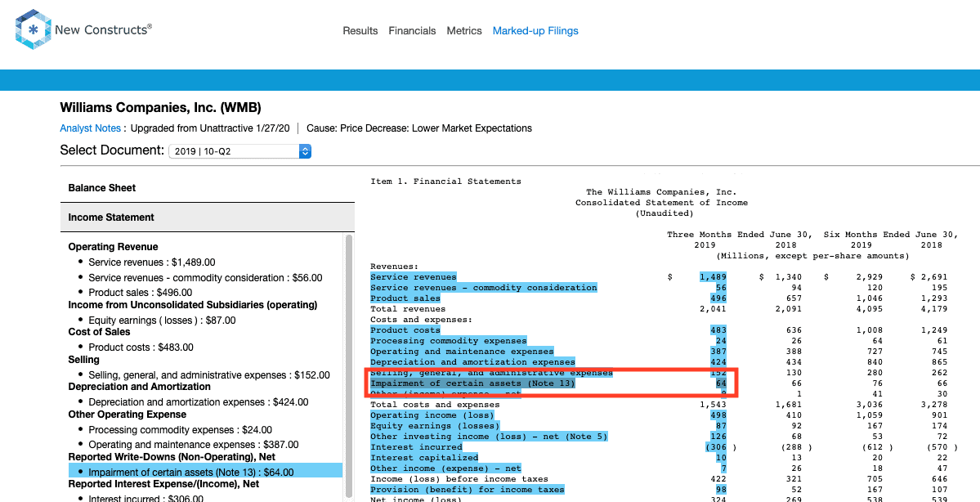
Task: Click the New Constructs hexagon logo
Action: click(x=34, y=29)
